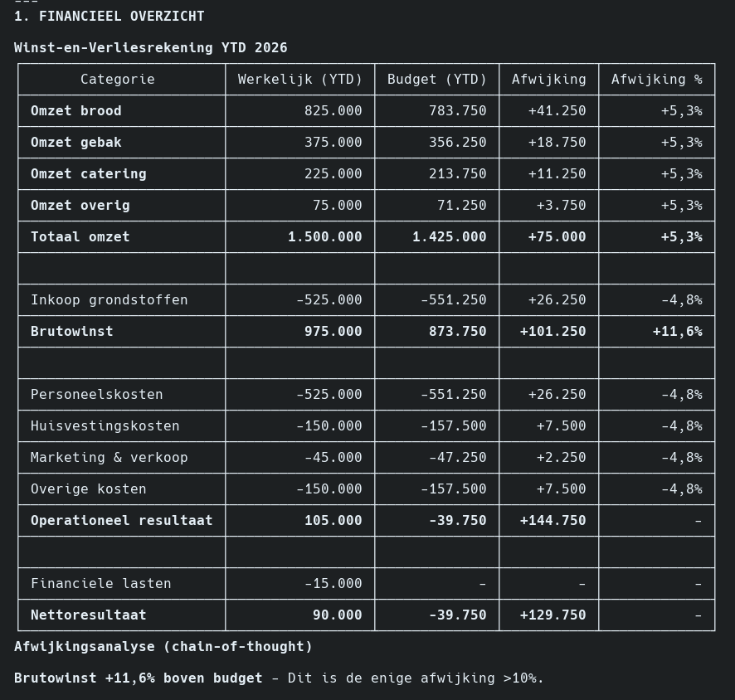Click the 'Omzet catering' cell
The width and height of the screenshot is (735, 700).
tap(89, 174)
